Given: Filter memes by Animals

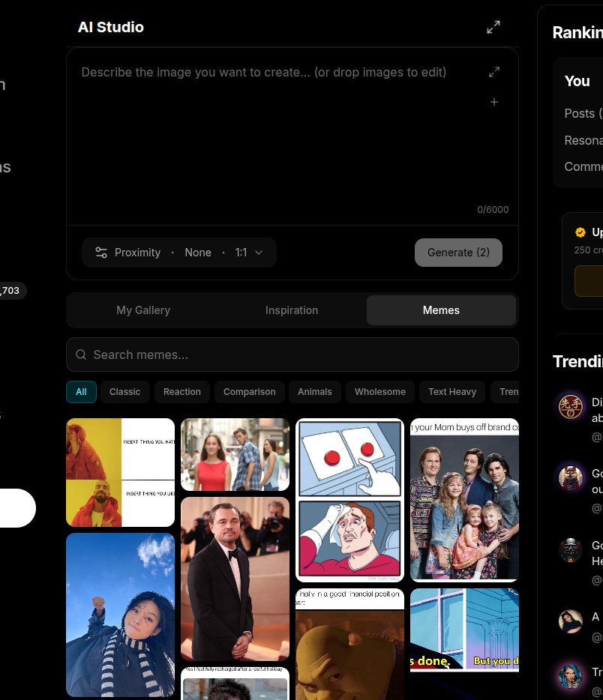Looking at the screenshot, I should click(315, 392).
